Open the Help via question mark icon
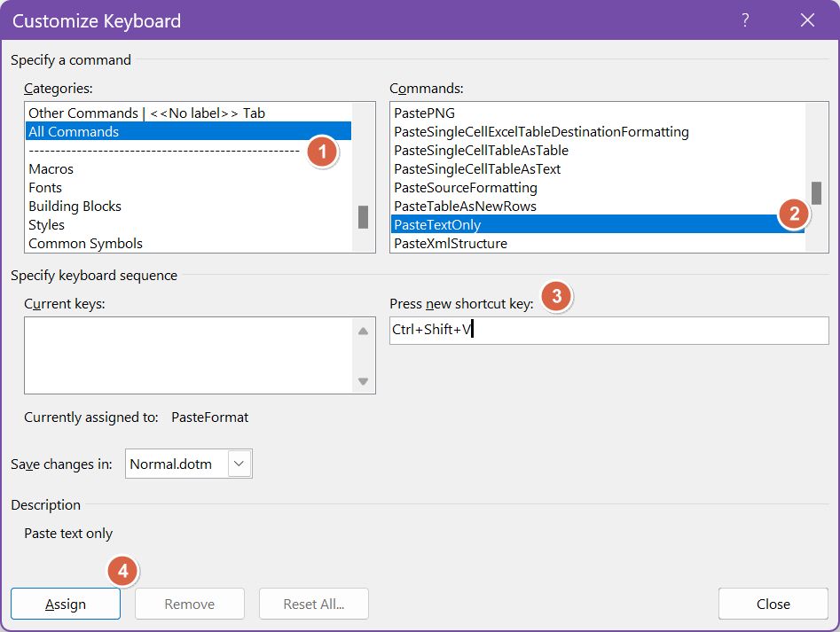This screenshot has height=632, width=840. [744, 20]
